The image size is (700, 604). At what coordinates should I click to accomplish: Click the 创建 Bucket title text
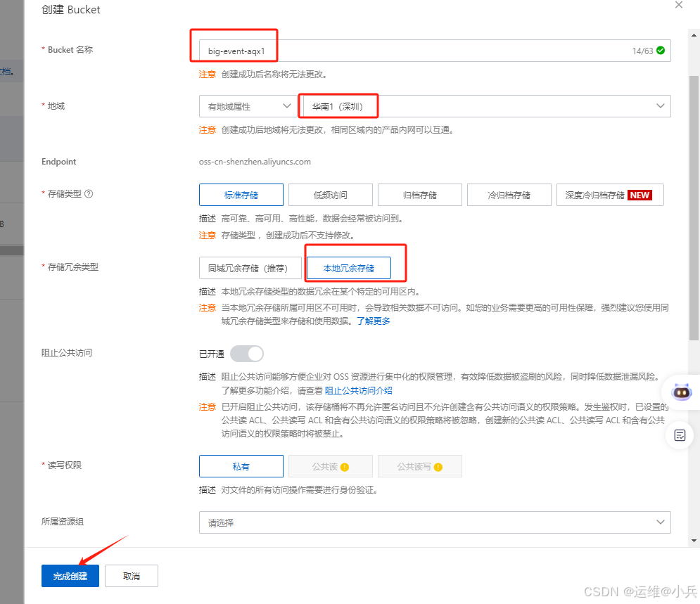click(71, 10)
